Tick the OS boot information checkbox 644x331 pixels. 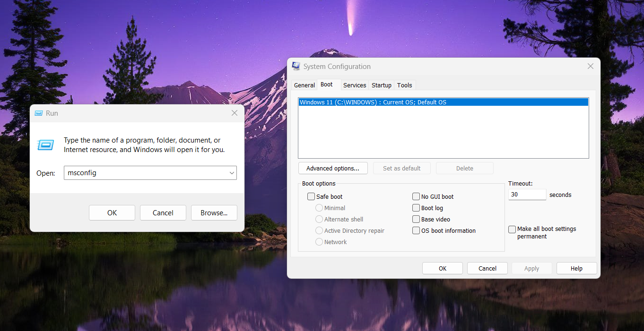416,230
